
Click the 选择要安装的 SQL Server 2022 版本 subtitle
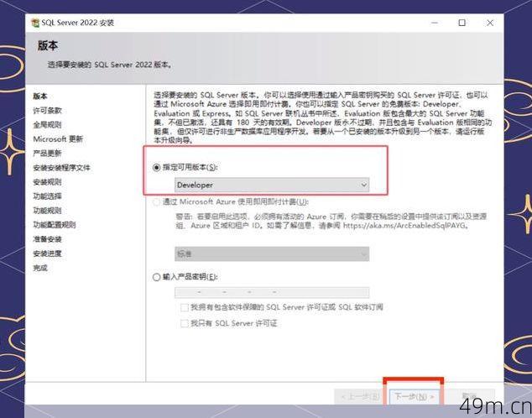tap(110, 65)
